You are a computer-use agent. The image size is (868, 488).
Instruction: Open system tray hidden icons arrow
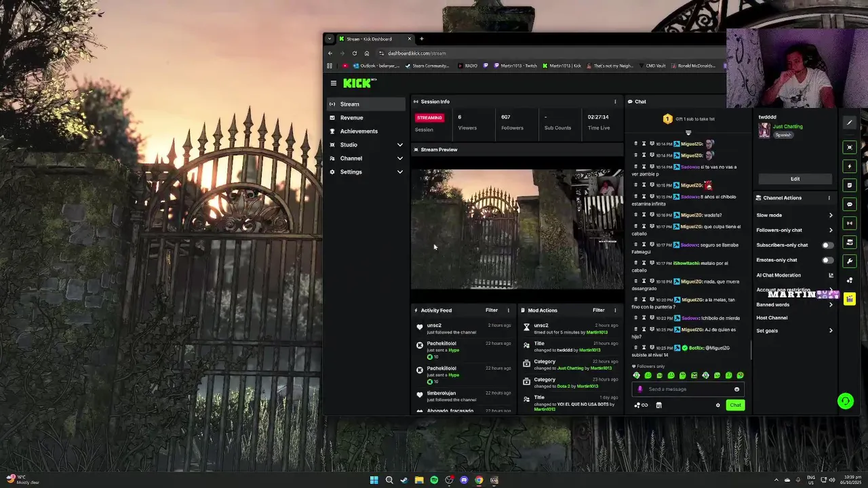[776, 480]
